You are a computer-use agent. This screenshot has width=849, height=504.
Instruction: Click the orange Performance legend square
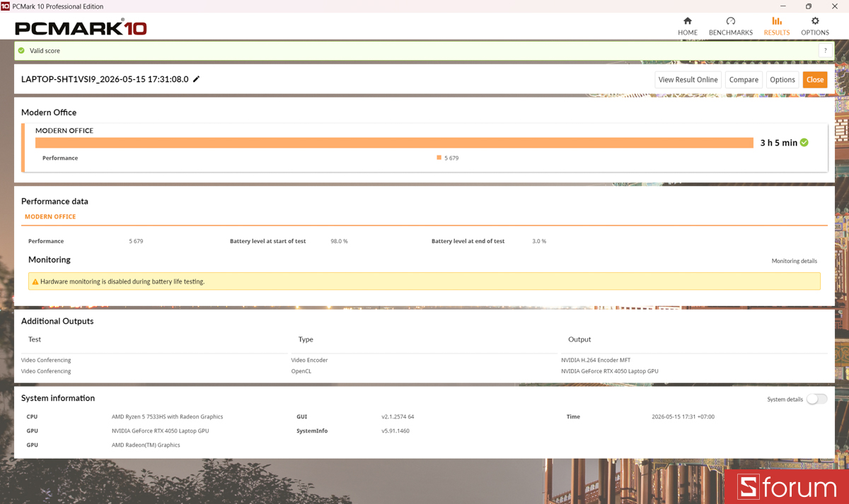pyautogui.click(x=439, y=158)
